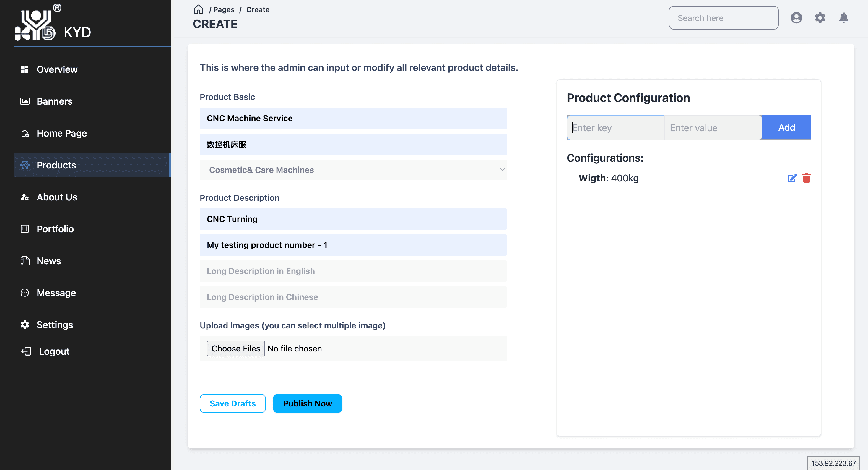
Task: Open the News page in sidebar
Action: coord(48,261)
